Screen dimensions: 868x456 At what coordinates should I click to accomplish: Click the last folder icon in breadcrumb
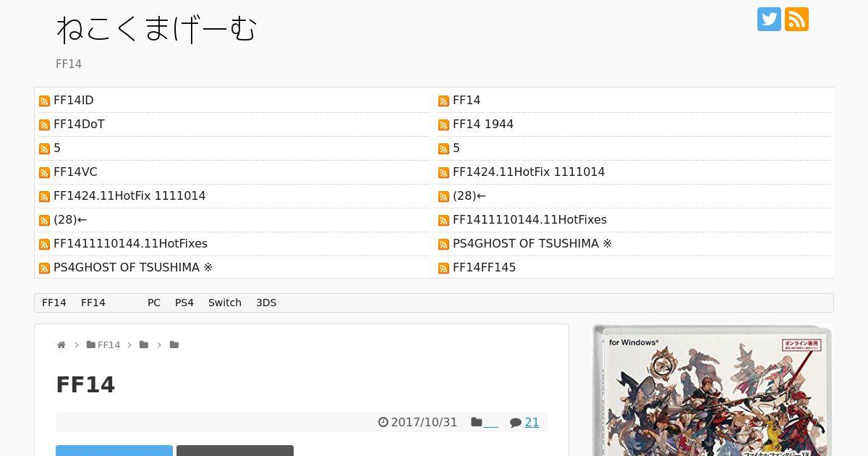(174, 345)
